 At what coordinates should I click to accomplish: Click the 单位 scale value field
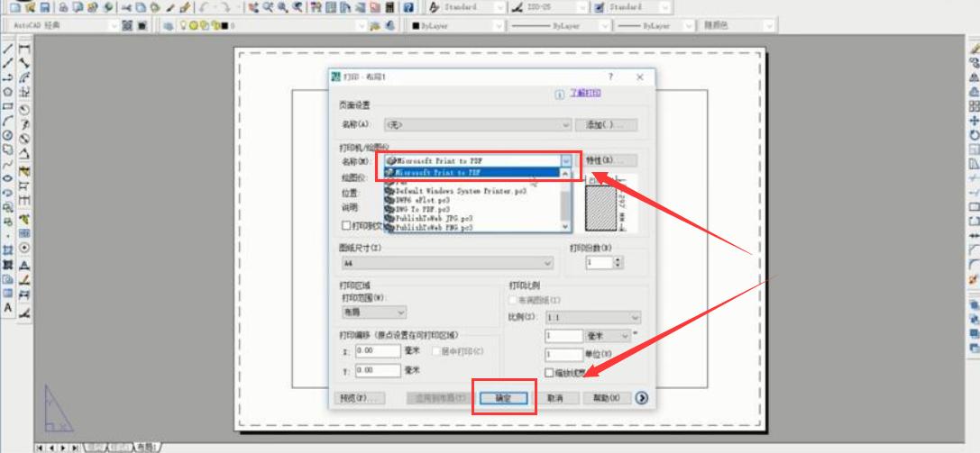click(x=563, y=355)
